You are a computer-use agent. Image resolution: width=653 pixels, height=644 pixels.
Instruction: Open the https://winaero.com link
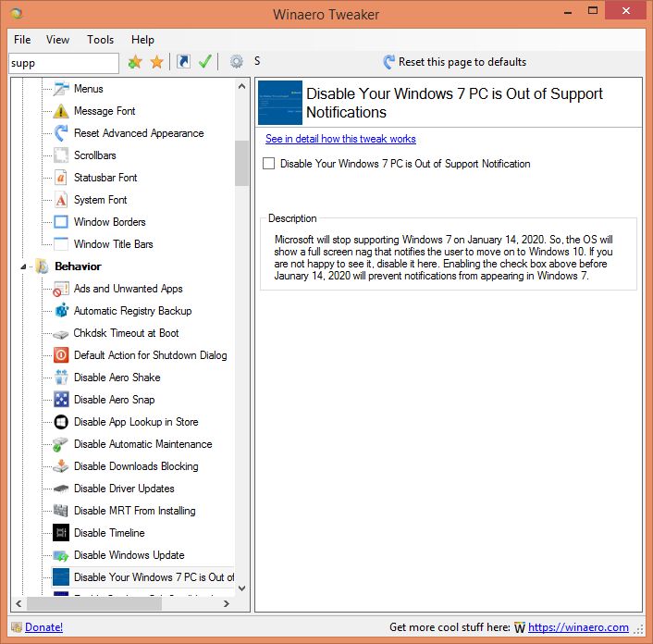pyautogui.click(x=578, y=627)
